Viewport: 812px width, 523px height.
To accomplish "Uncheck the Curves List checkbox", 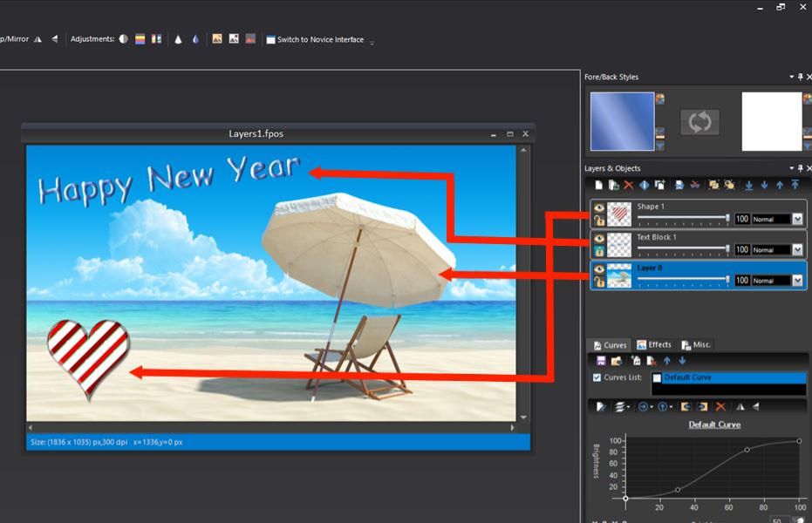I will tap(597, 377).
